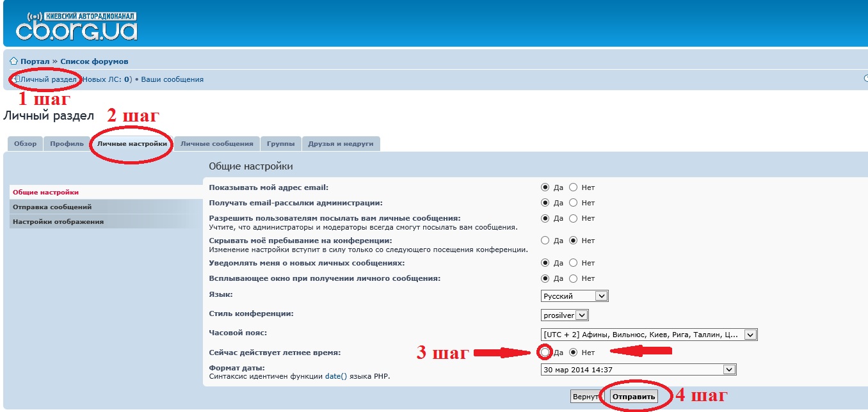This screenshot has height=412, width=868.
Task: Choose Нет for private message popup window
Action: click(574, 278)
